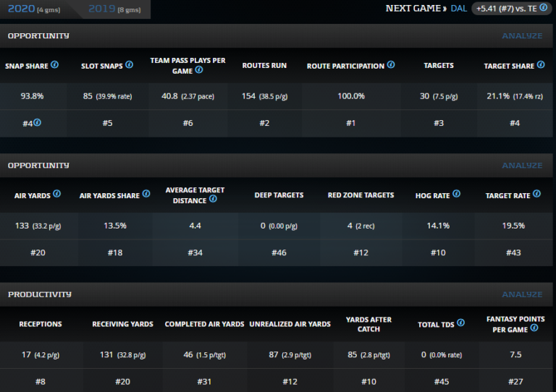The image size is (556, 392).
Task: Click Air Yards info icon
Action: click(56, 195)
